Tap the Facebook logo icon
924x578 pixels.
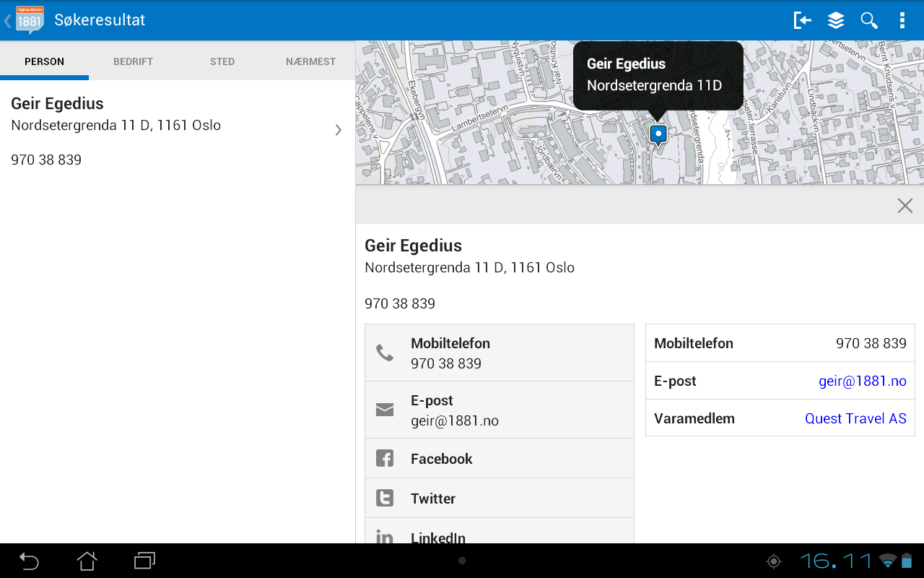click(385, 458)
